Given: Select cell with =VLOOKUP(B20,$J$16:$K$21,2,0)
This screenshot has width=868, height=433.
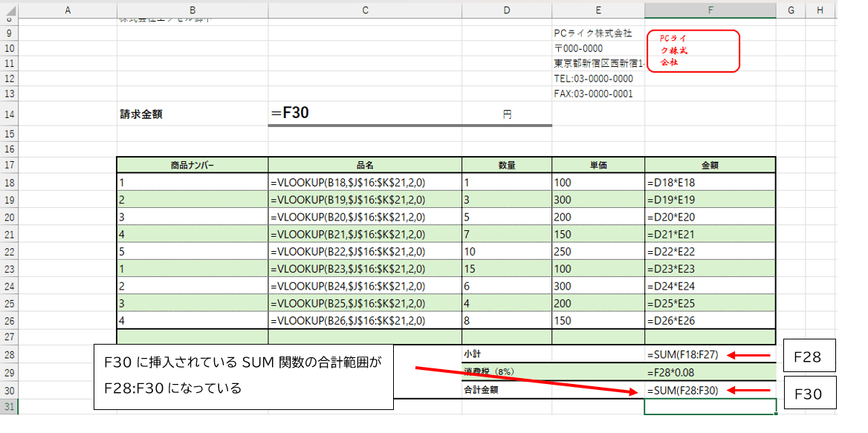Looking at the screenshot, I should (x=365, y=216).
